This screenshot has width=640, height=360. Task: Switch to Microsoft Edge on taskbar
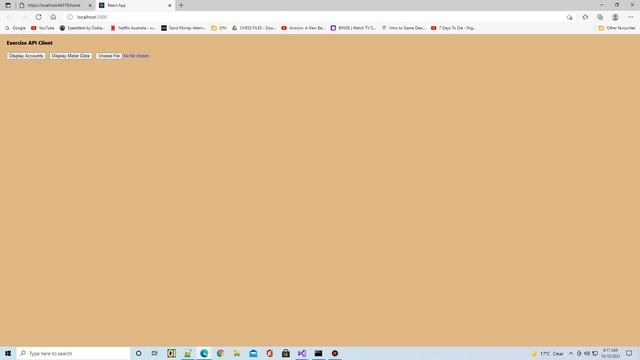point(204,353)
